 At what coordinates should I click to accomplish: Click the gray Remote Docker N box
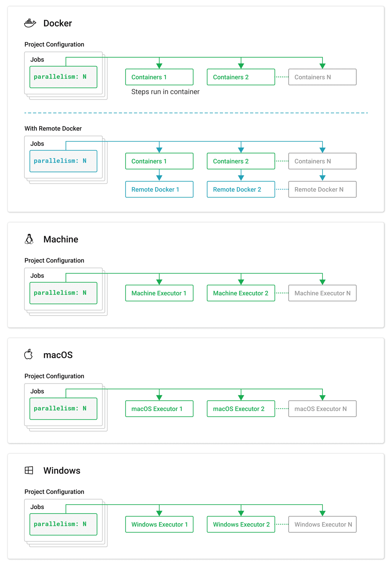[x=323, y=189]
